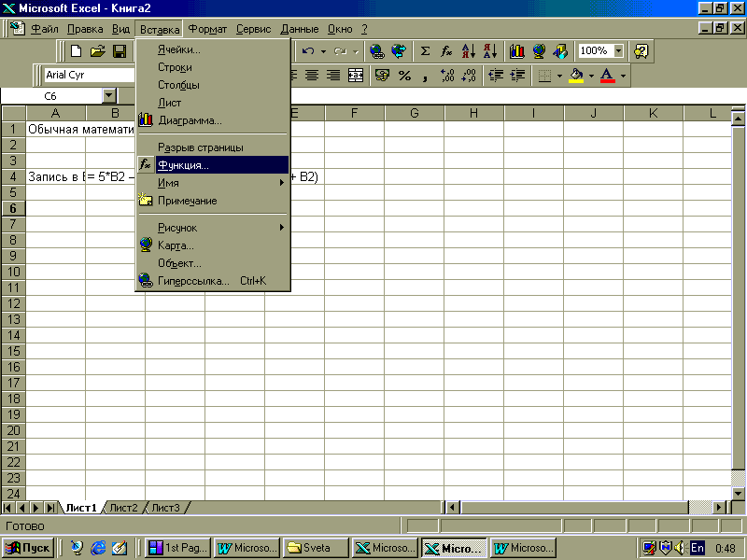Viewport: 747px width, 560px height.
Task: Open the Правка menu
Action: [x=85, y=29]
